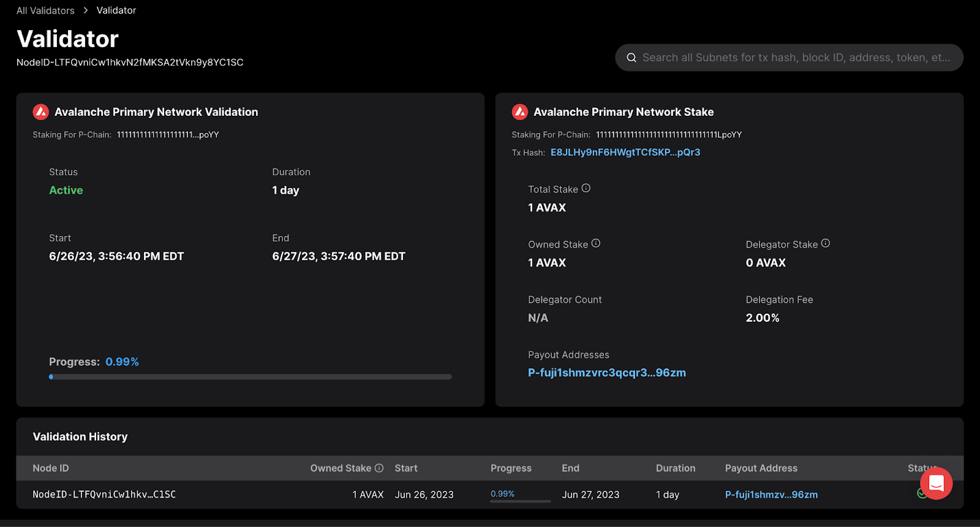Focus the Search all Subnets search field
980x527 pixels.
(x=789, y=58)
